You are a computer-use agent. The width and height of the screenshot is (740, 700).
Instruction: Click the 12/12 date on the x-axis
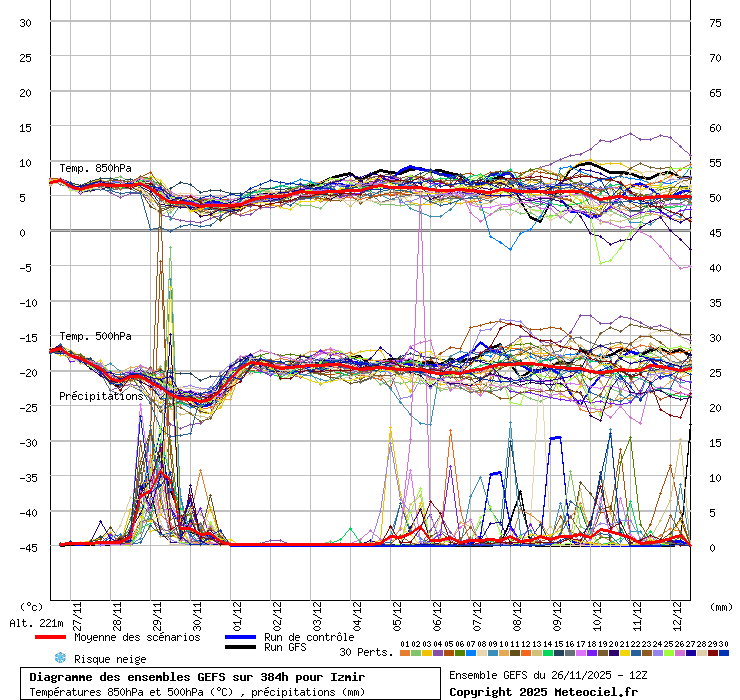tap(677, 616)
